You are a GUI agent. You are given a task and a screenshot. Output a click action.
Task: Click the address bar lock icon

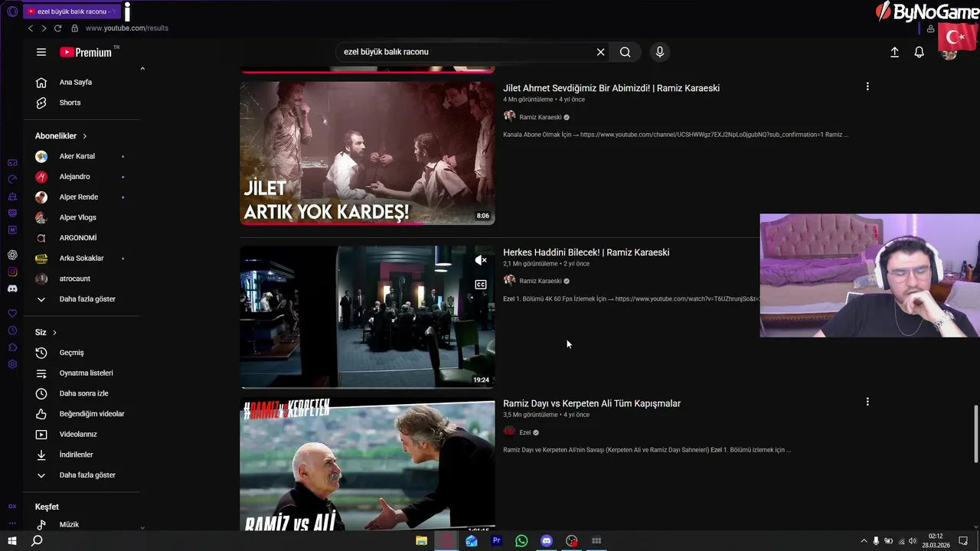[x=74, y=28]
